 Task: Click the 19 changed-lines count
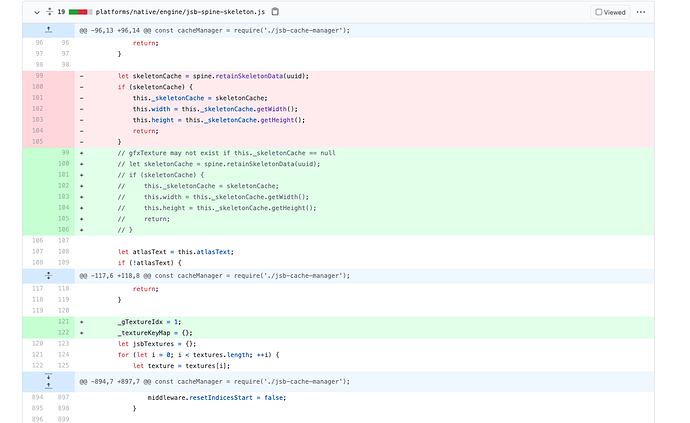pos(61,12)
